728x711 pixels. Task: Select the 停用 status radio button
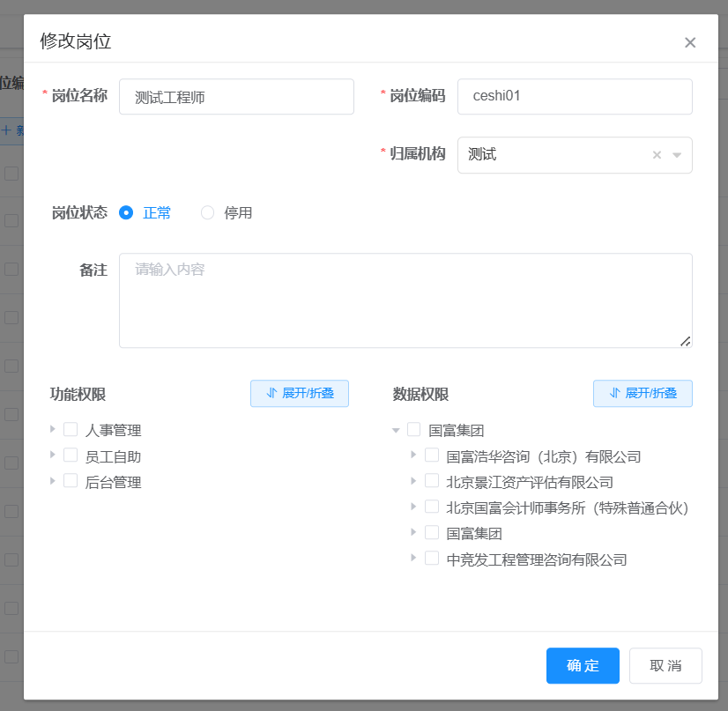[x=208, y=212]
